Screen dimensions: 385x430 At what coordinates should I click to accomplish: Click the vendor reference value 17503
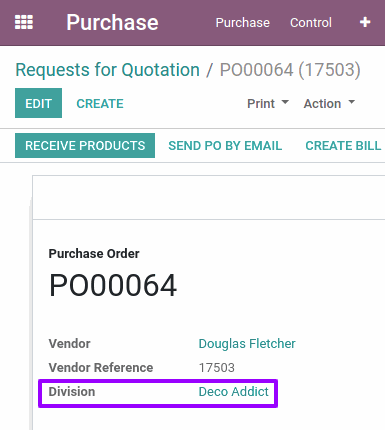tap(217, 368)
